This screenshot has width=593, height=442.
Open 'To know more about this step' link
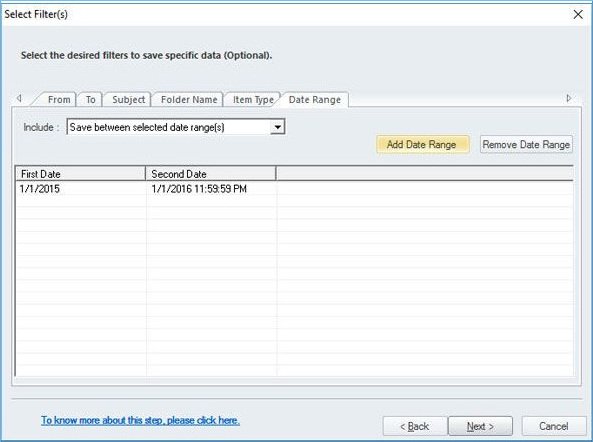click(x=140, y=420)
